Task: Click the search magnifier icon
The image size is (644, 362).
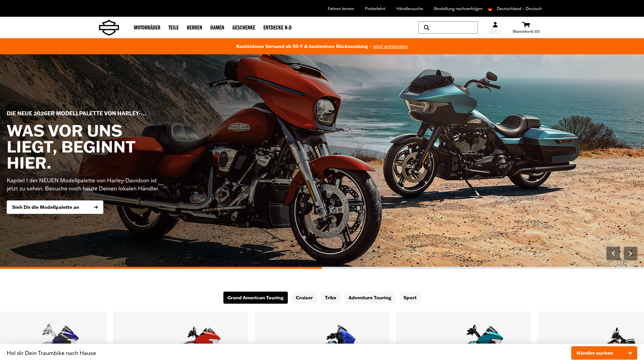Action: pyautogui.click(x=427, y=27)
